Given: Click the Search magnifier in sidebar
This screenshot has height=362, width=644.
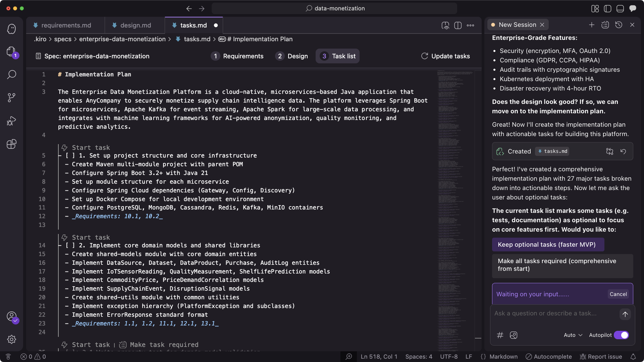Looking at the screenshot, I should point(11,74).
